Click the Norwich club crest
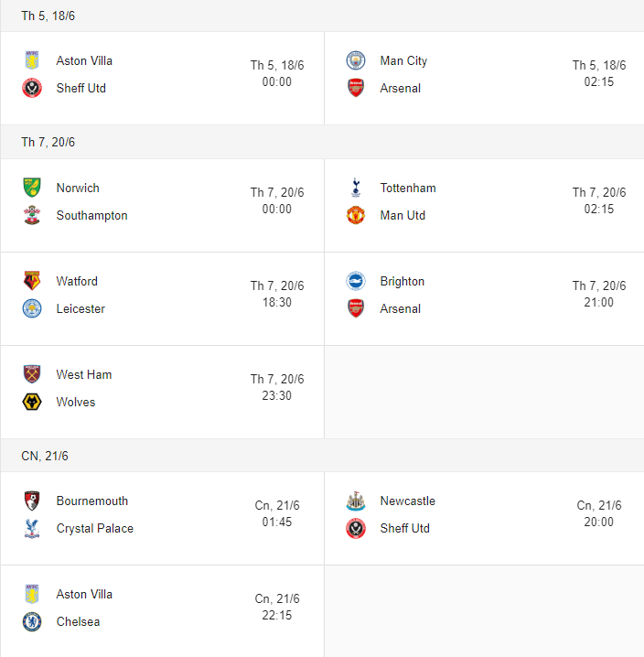Image resolution: width=644 pixels, height=657 pixels. point(32,188)
